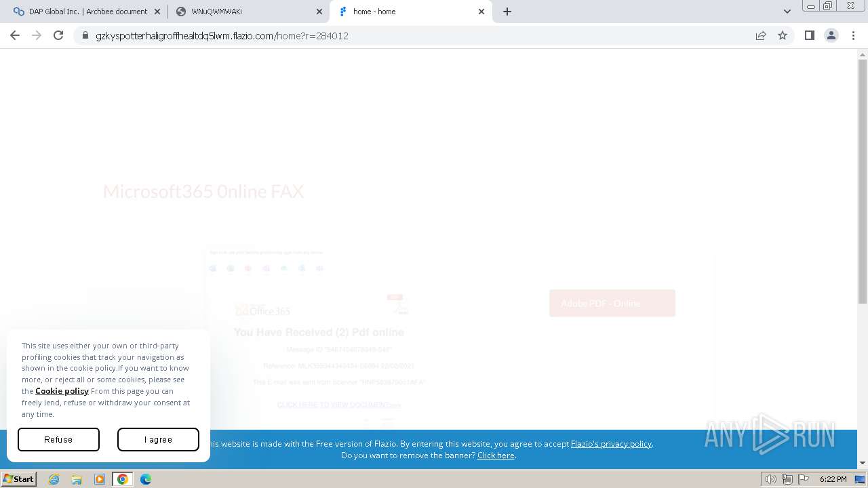Open Chrome profile avatar
The image size is (868, 488).
pyautogui.click(x=831, y=35)
